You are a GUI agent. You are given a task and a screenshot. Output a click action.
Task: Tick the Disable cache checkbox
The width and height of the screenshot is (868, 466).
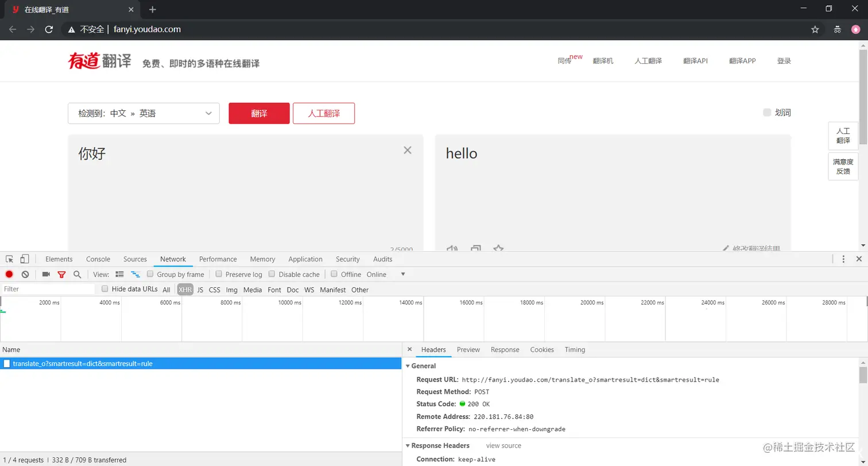(272, 274)
